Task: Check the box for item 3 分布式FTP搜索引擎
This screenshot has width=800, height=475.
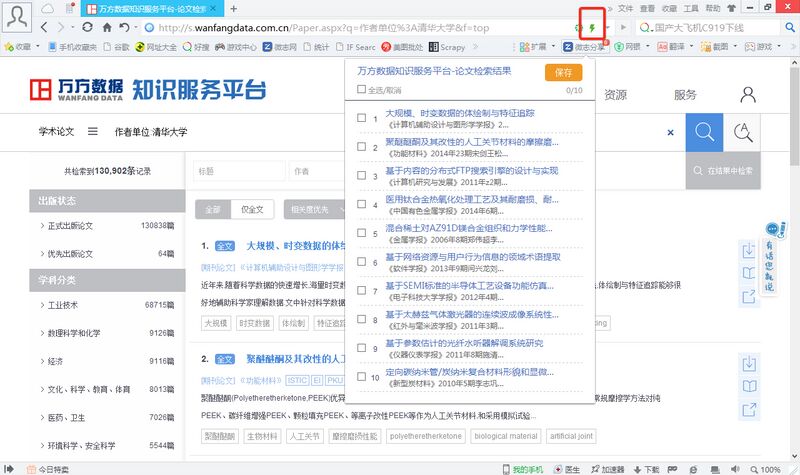Action: click(x=361, y=175)
